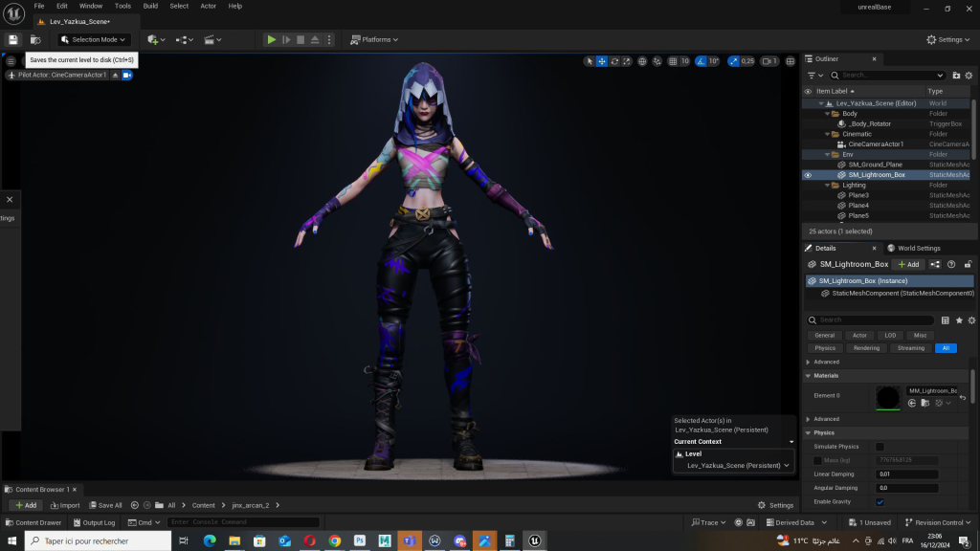Image resolution: width=980 pixels, height=551 pixels.
Task: Click the Linear Damping value field
Action: 906,474
